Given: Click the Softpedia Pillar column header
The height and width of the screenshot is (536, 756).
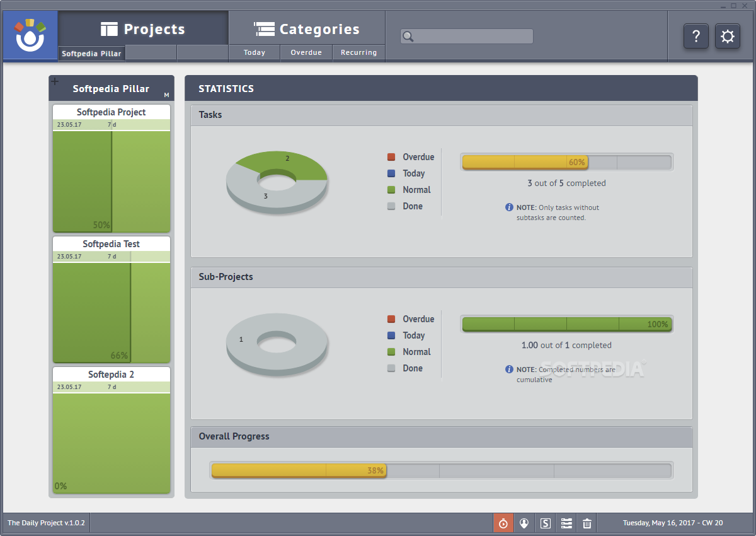Looking at the screenshot, I should click(112, 89).
